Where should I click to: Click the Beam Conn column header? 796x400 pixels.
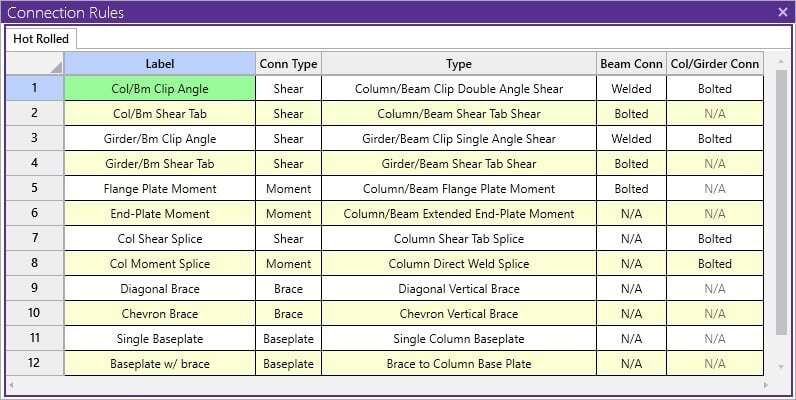coord(631,64)
